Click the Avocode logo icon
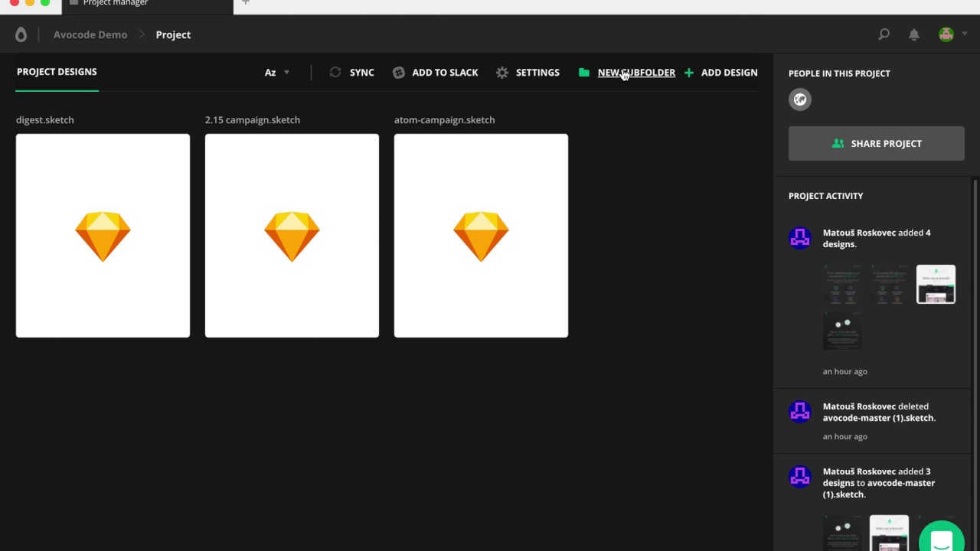 [x=21, y=34]
